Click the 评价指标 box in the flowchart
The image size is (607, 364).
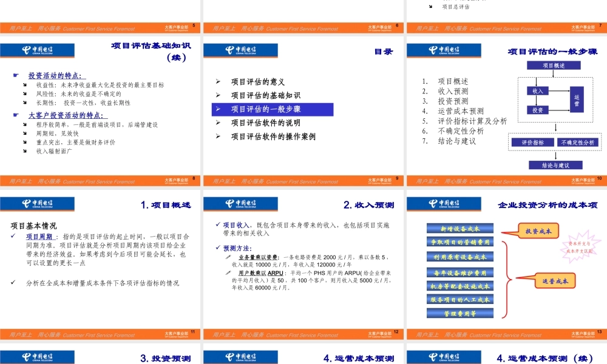click(x=533, y=143)
